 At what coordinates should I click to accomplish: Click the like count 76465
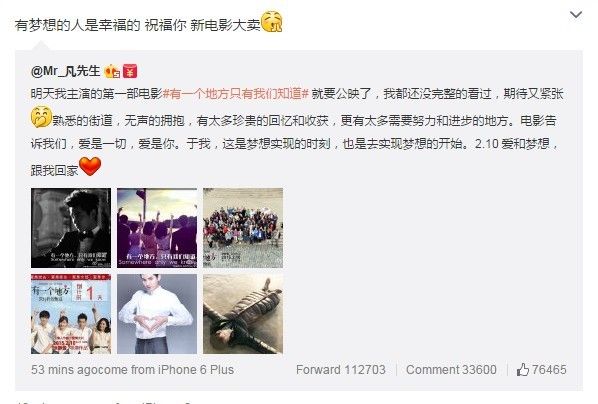549,370
